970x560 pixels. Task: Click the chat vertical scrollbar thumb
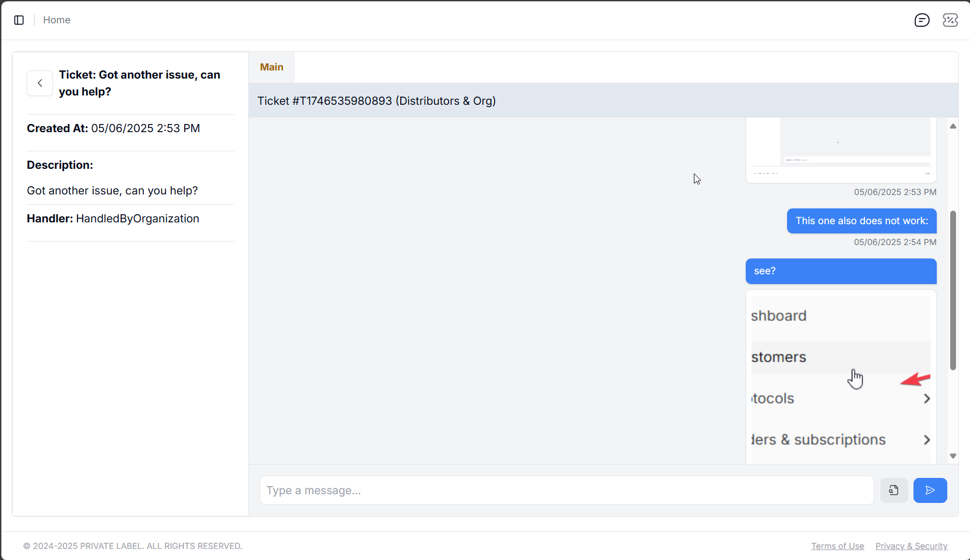point(953,291)
